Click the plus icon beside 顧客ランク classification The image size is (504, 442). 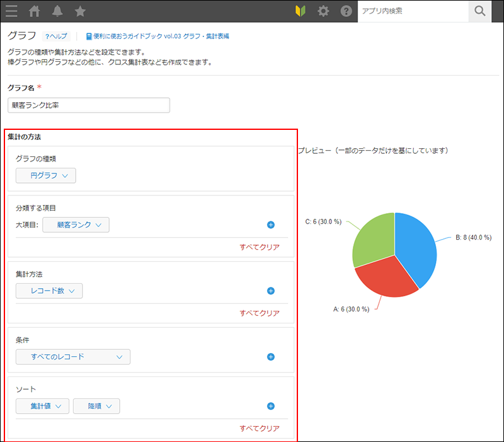[x=271, y=224]
